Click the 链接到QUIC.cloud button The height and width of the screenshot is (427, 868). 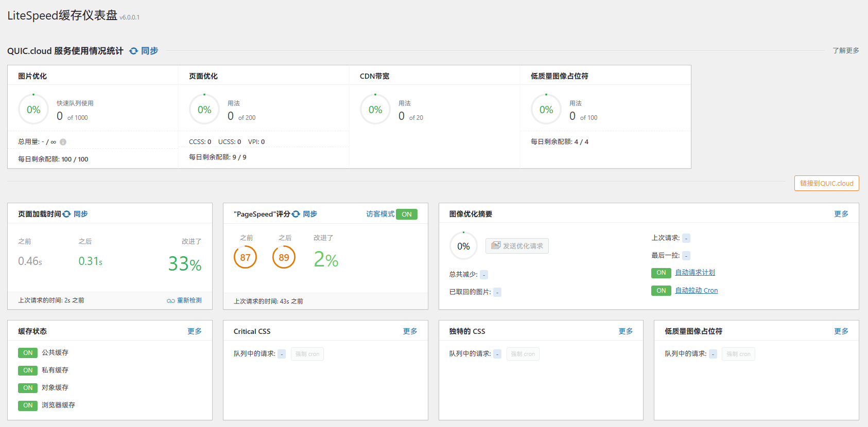[826, 183]
